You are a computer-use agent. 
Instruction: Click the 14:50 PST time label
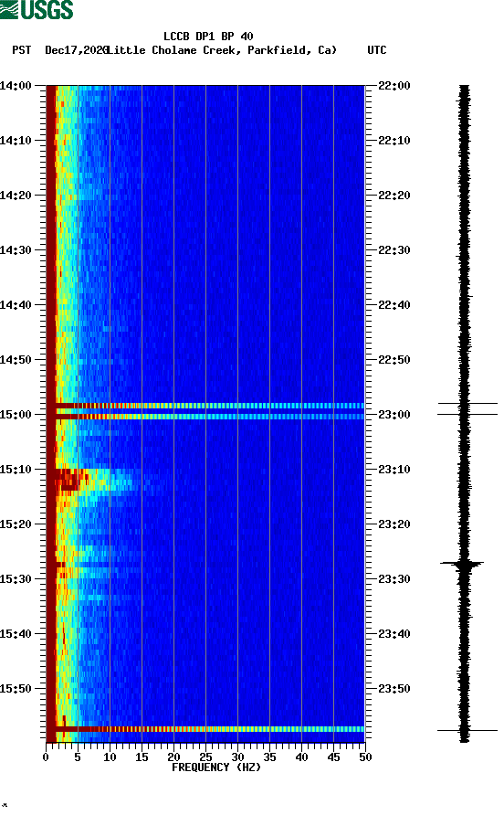pyautogui.click(x=16, y=360)
